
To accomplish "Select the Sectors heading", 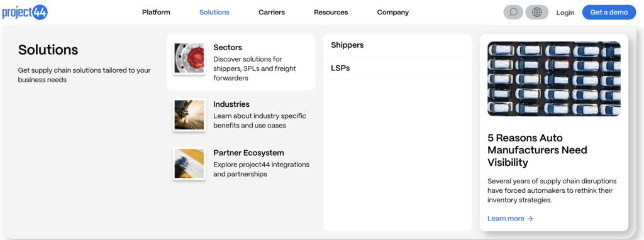I will pyautogui.click(x=228, y=48).
